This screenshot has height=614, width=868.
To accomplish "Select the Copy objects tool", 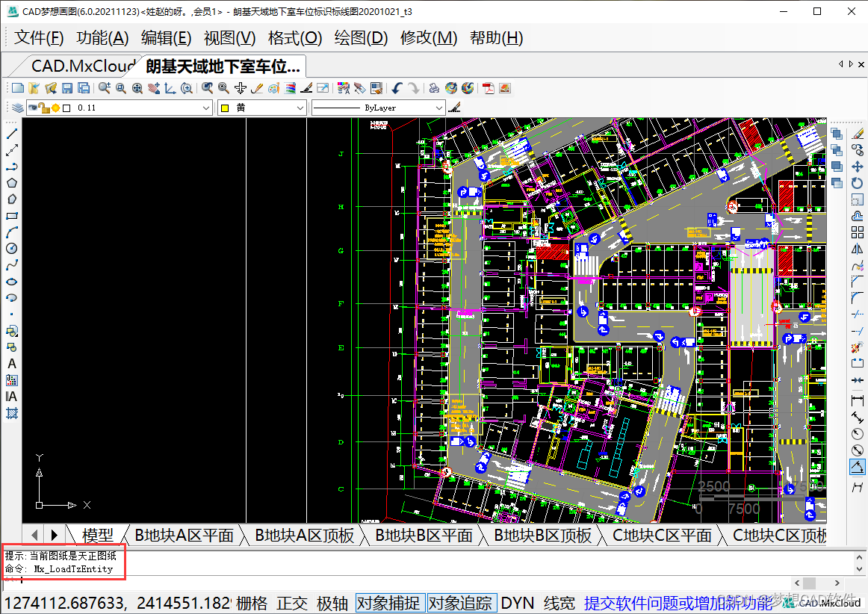I will [857, 150].
